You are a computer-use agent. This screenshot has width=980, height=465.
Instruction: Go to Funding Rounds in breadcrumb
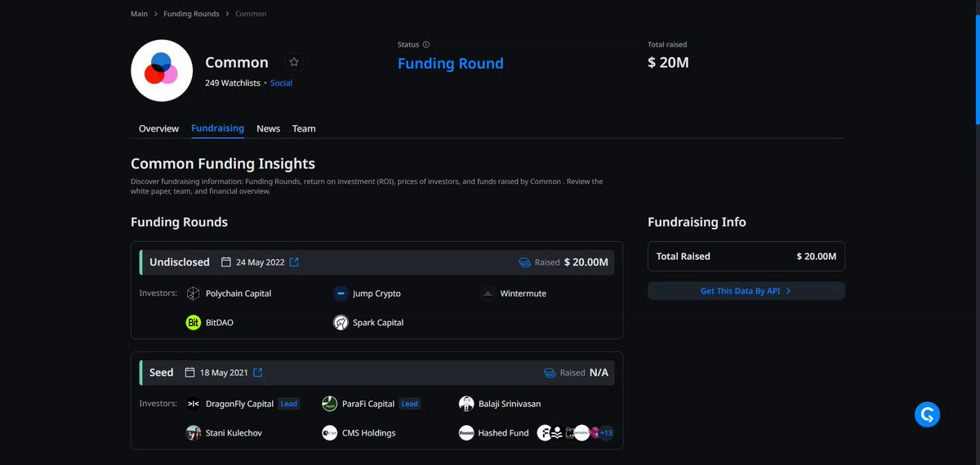191,14
